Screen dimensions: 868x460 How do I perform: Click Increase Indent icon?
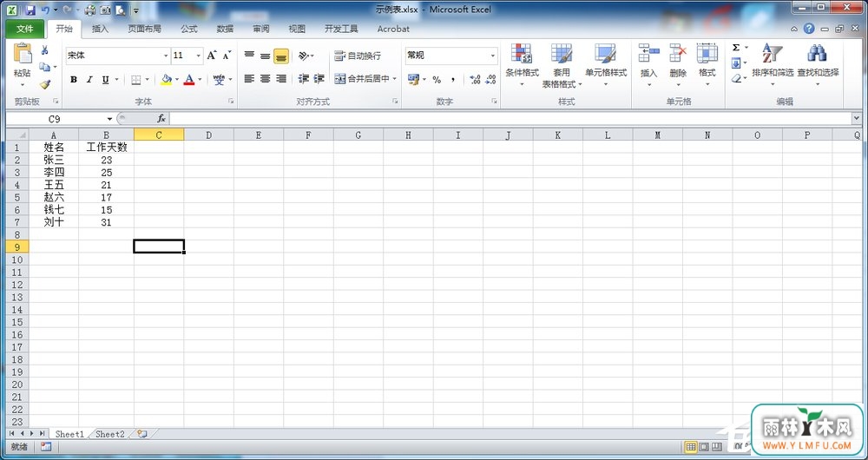pyautogui.click(x=319, y=79)
